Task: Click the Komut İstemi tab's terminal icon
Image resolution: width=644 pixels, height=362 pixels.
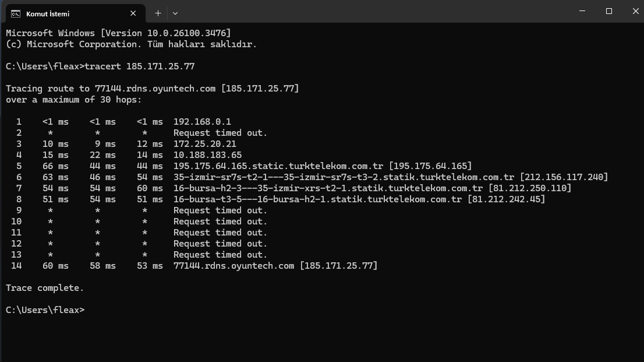Action: point(16,13)
